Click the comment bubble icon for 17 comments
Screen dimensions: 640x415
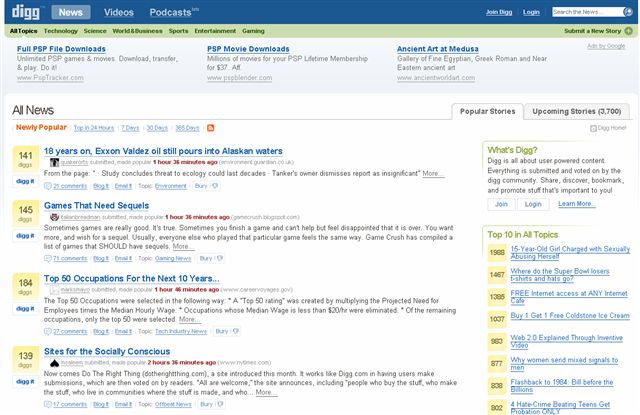(48, 404)
